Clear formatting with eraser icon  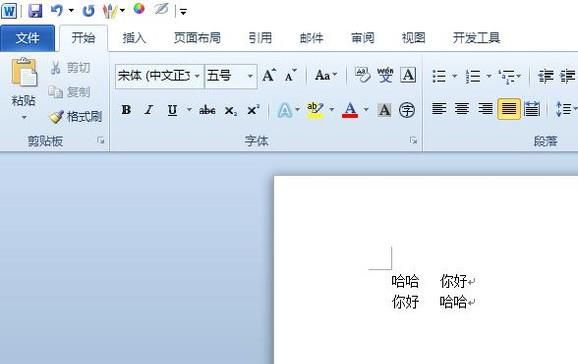tap(362, 75)
